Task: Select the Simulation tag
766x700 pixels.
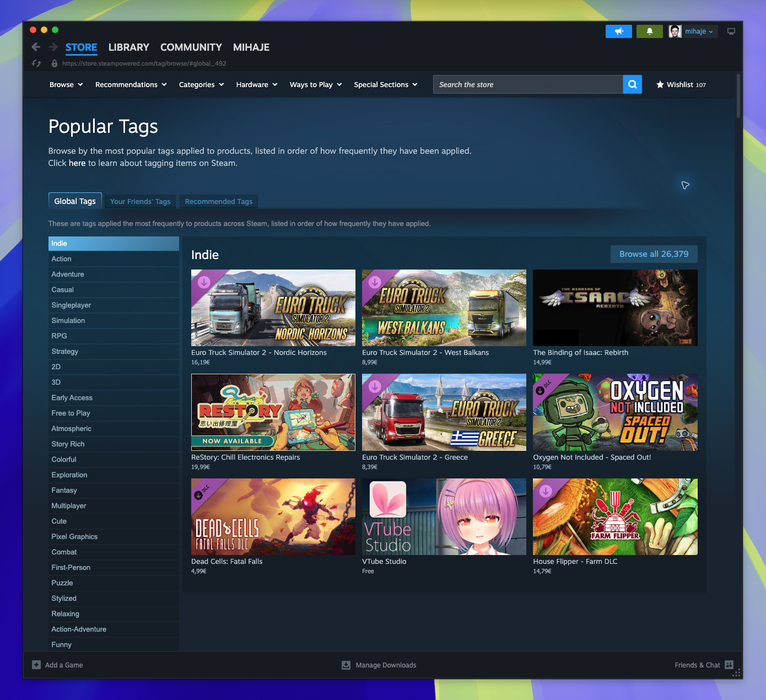Action: [114, 321]
